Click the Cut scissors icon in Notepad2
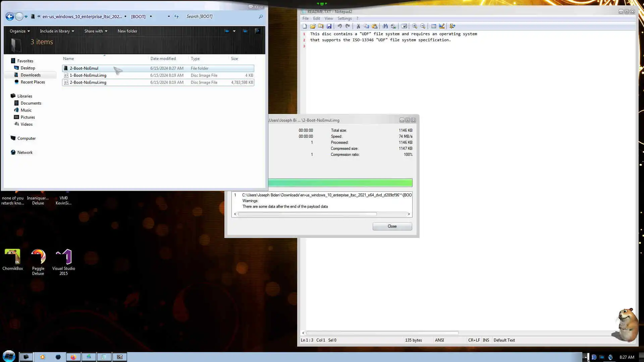This screenshot has height=362, width=644. click(358, 26)
